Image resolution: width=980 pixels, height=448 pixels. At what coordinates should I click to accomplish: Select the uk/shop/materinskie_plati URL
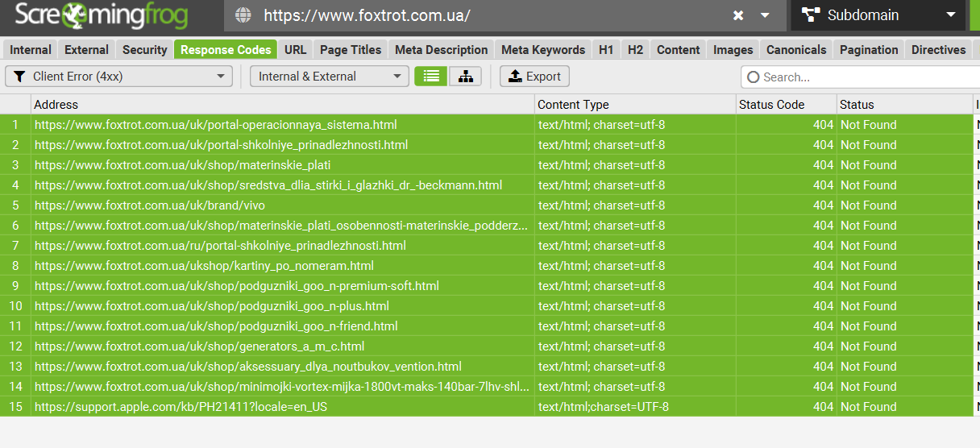coord(182,165)
